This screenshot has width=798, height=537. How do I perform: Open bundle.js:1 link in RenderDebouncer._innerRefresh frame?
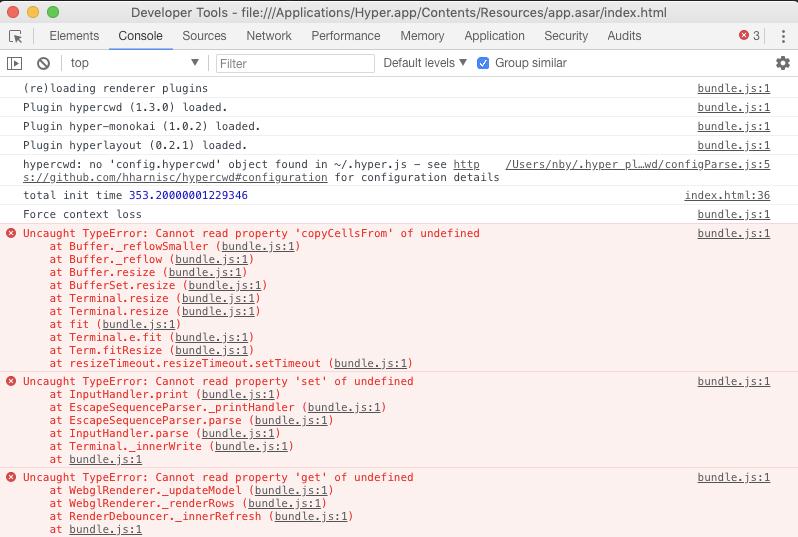click(x=311, y=517)
